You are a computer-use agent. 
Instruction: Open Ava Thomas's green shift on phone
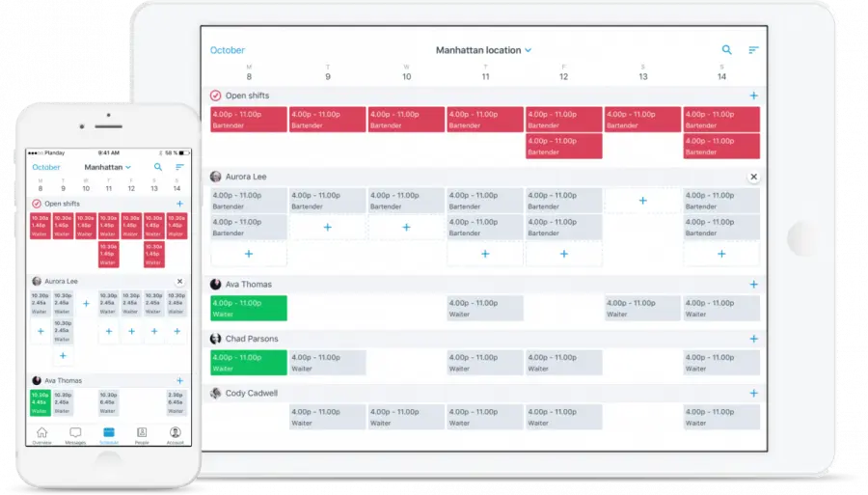tap(41, 402)
